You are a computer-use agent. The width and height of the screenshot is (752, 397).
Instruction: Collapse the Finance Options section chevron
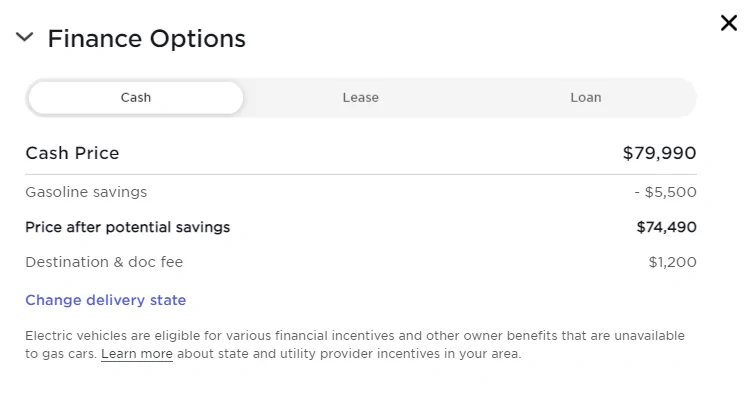tap(24, 37)
